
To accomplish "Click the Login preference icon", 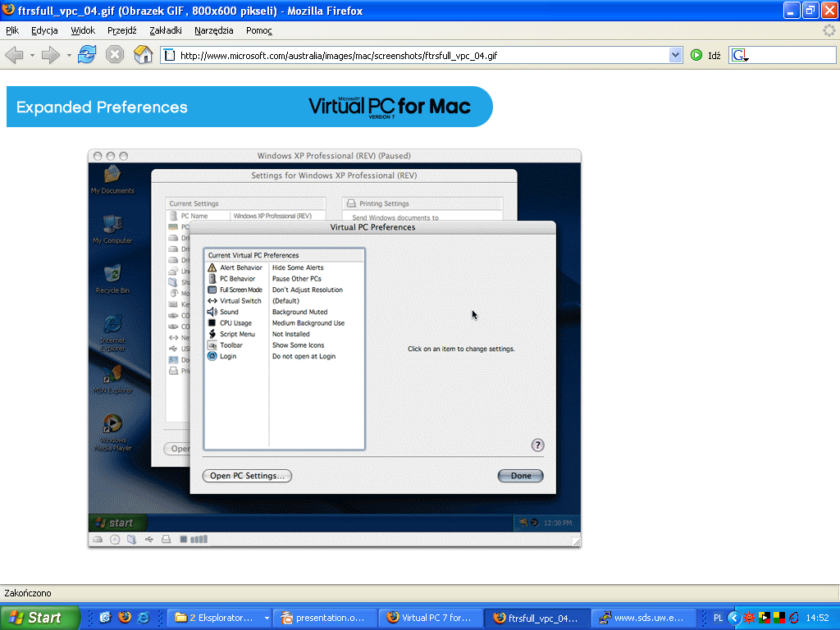I will 212,356.
